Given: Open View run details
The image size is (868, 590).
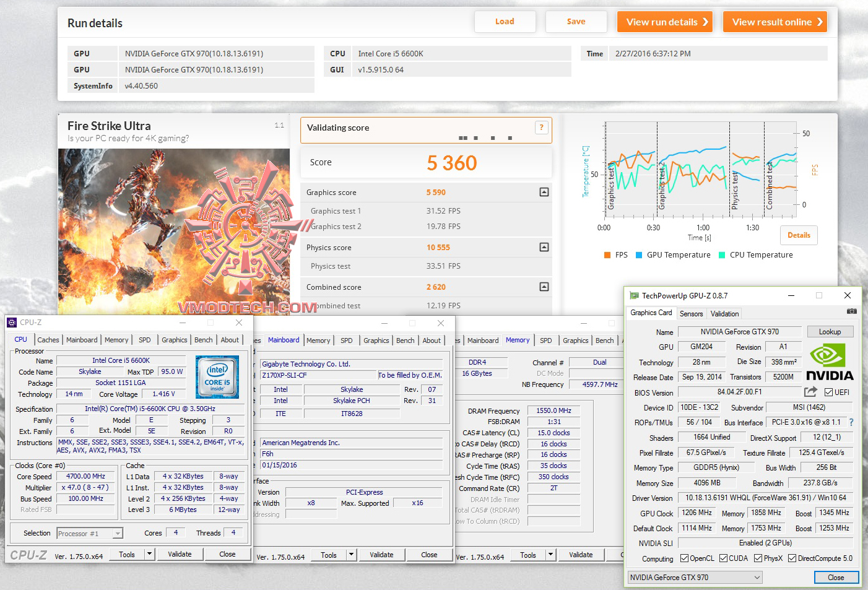Looking at the screenshot, I should (x=665, y=22).
